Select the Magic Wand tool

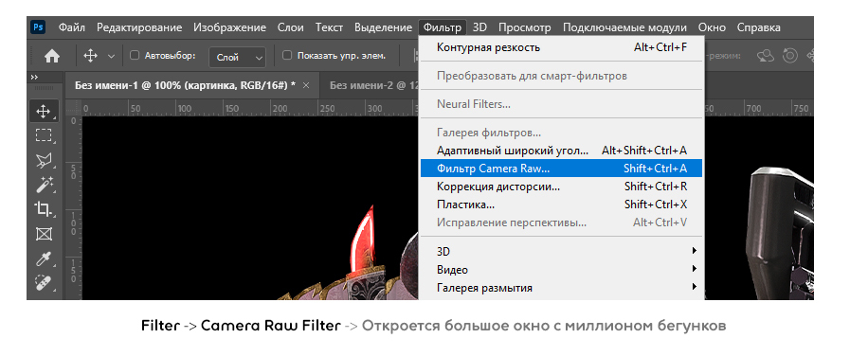pyautogui.click(x=44, y=186)
